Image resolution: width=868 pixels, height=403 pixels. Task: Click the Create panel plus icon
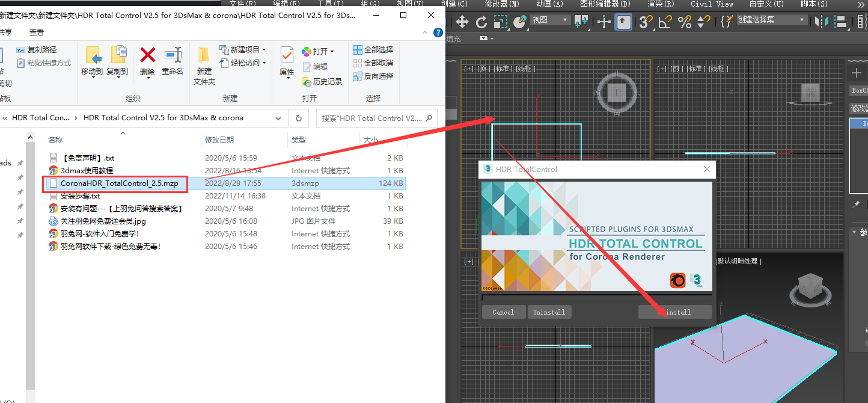pyautogui.click(x=857, y=73)
